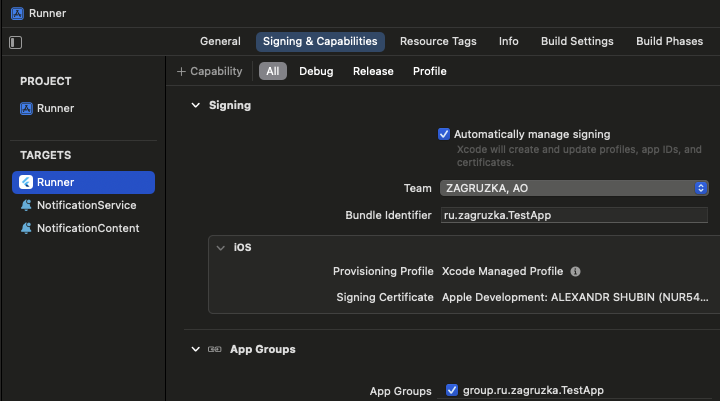
Task: Select the Signing & Capabilities tab
Action: coord(320,41)
